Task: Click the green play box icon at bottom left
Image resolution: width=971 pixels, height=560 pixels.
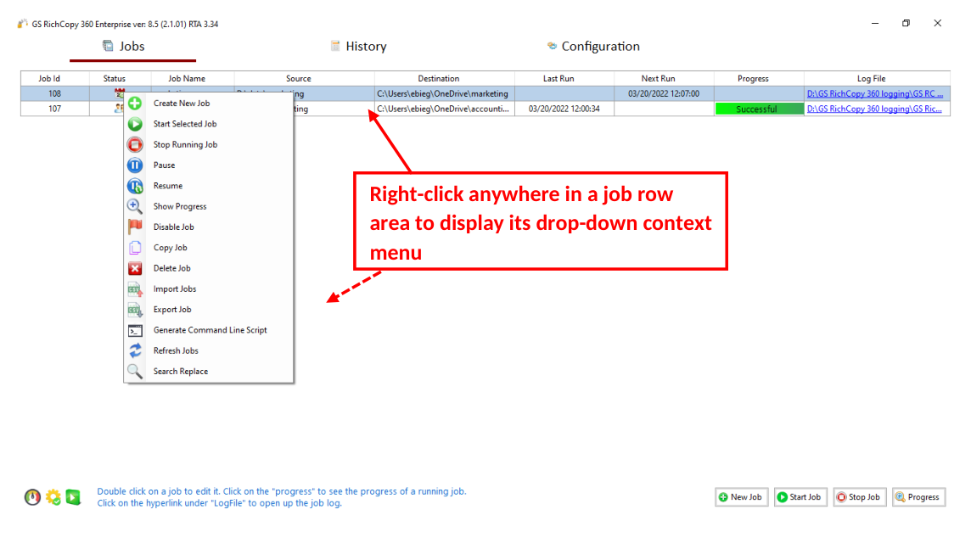Action: pos(73,497)
